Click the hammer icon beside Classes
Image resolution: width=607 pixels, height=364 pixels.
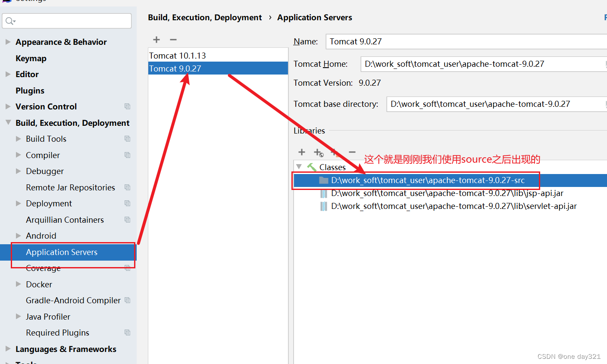click(311, 167)
